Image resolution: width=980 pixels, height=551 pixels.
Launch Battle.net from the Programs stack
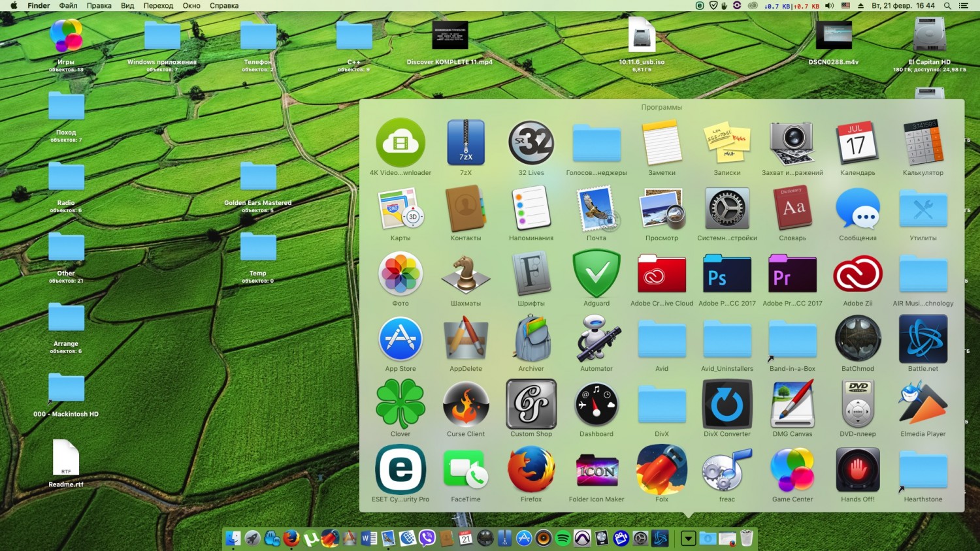[x=923, y=339]
